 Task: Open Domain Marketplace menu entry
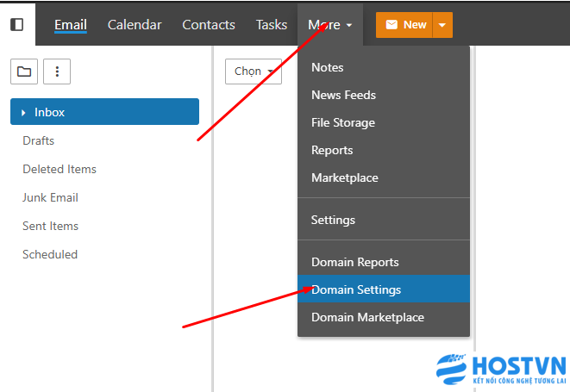coord(367,317)
